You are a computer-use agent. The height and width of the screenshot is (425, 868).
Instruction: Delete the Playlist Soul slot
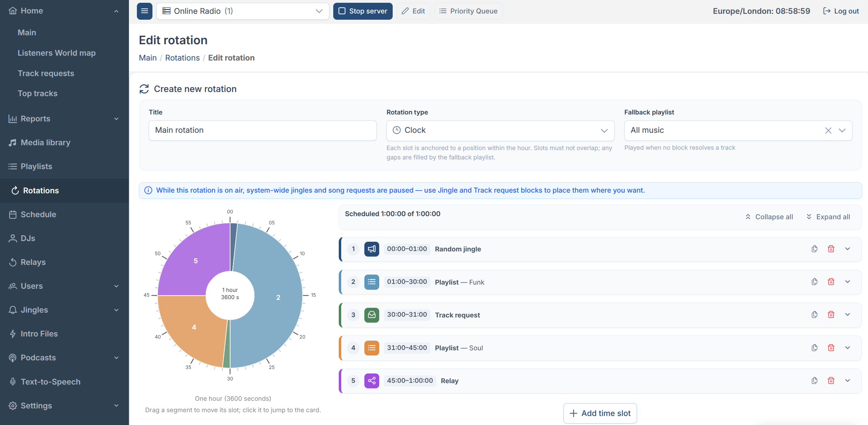[x=831, y=348]
